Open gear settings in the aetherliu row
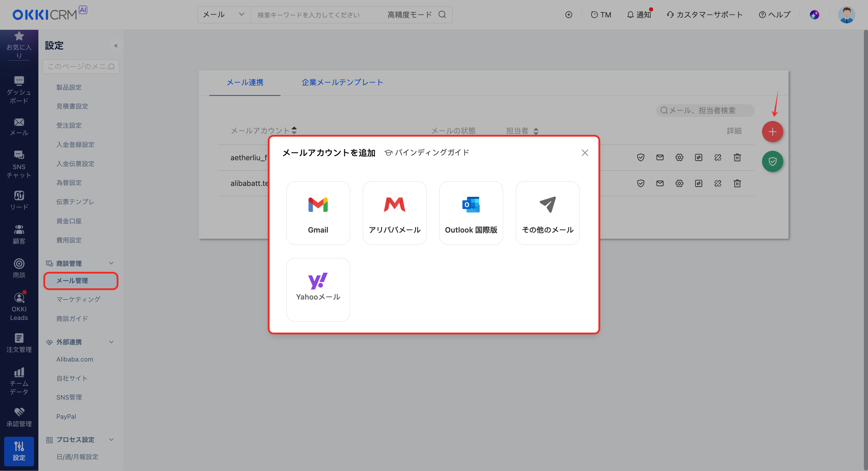This screenshot has width=868, height=471. coord(679,157)
